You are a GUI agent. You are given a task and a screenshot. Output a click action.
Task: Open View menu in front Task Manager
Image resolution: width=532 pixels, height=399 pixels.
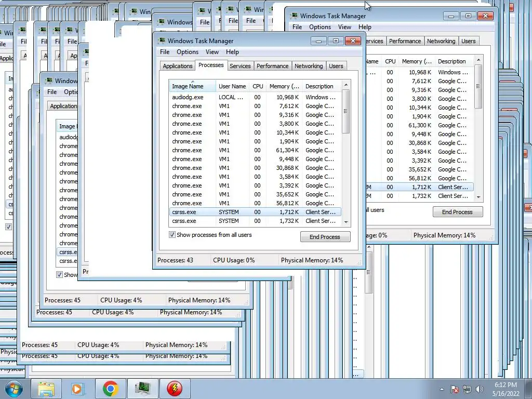pos(212,52)
